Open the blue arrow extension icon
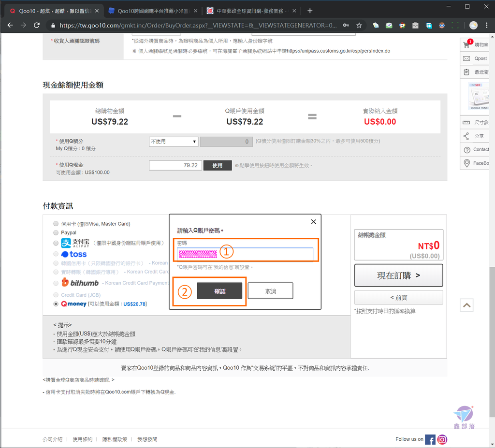Viewport: 495px width, 448px height. [x=429, y=25]
